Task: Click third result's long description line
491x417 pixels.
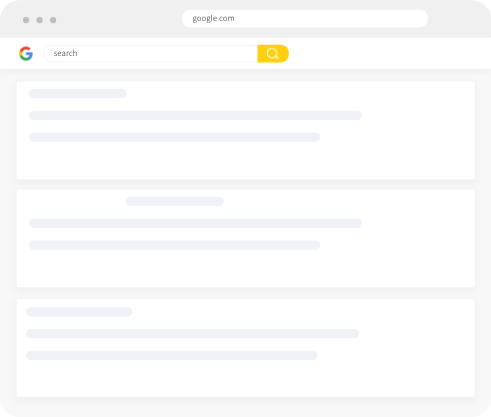Action: click(x=192, y=334)
